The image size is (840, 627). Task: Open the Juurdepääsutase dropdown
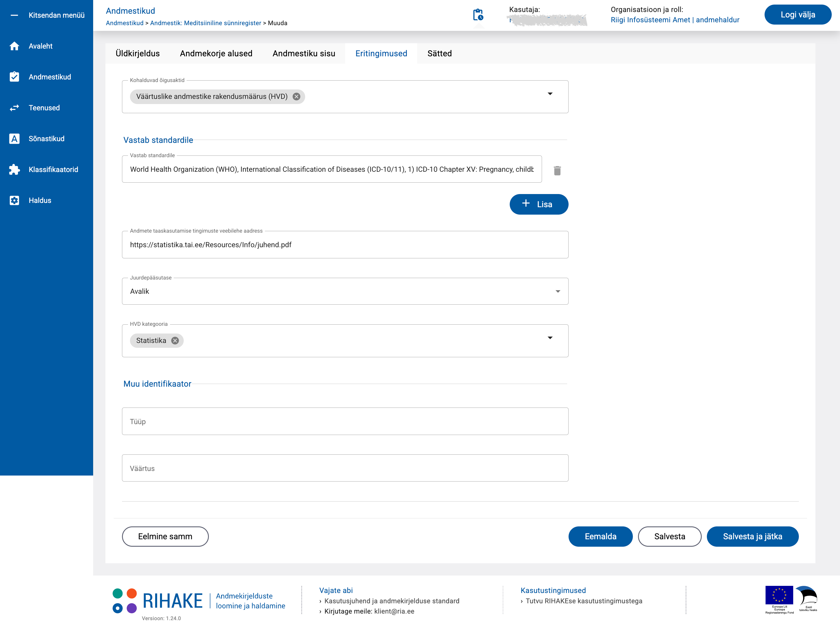pos(557,291)
